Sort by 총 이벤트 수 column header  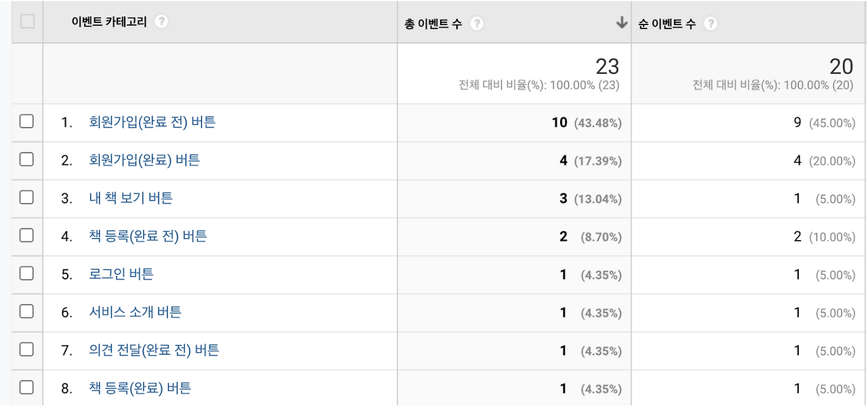(x=433, y=23)
